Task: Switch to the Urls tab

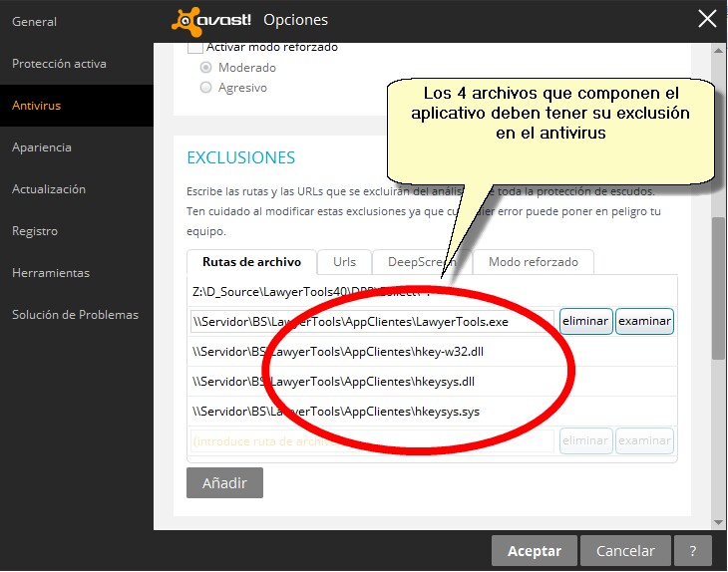Action: pos(344,262)
